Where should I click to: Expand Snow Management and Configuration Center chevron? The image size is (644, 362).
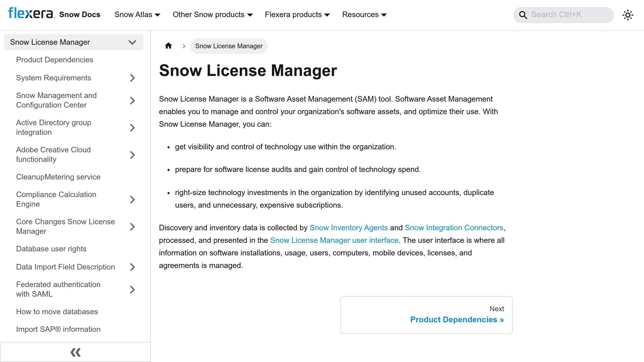click(x=132, y=101)
